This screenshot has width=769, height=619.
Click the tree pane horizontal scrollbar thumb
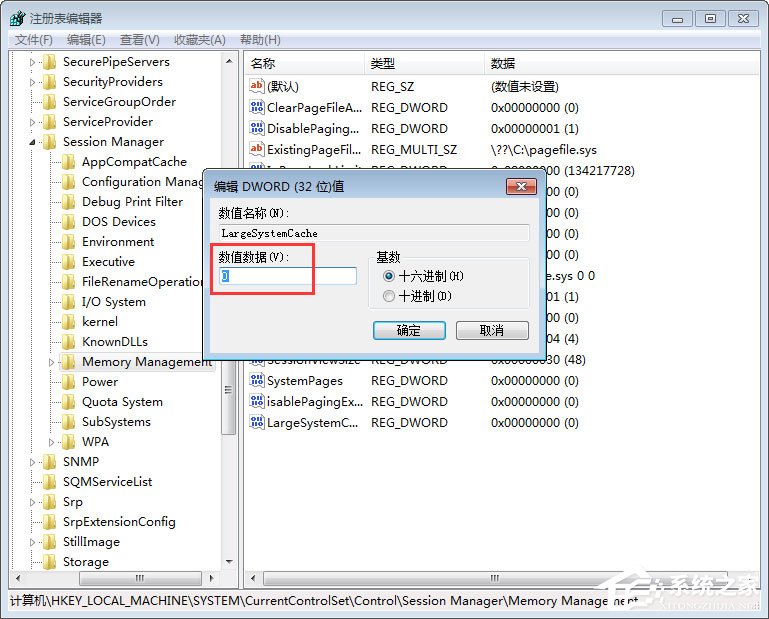tap(140, 578)
